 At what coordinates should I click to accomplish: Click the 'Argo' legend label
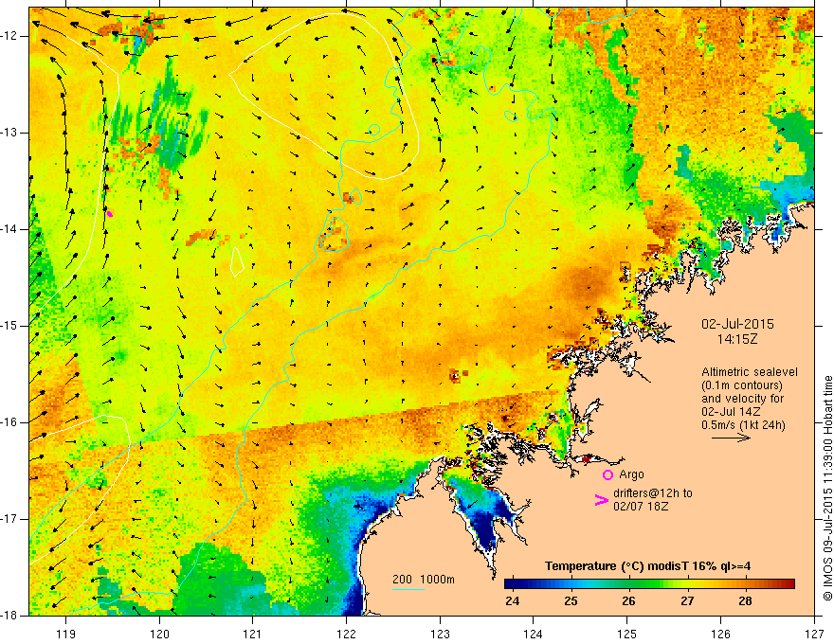pyautogui.click(x=631, y=474)
